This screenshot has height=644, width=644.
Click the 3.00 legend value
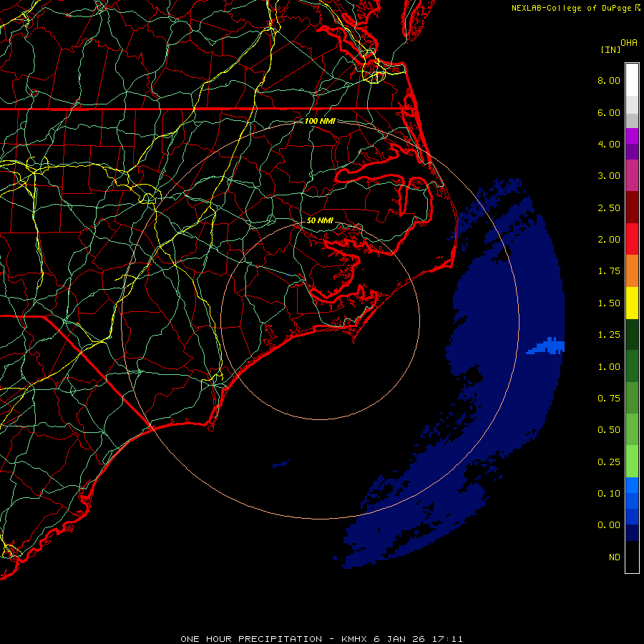[609, 176]
